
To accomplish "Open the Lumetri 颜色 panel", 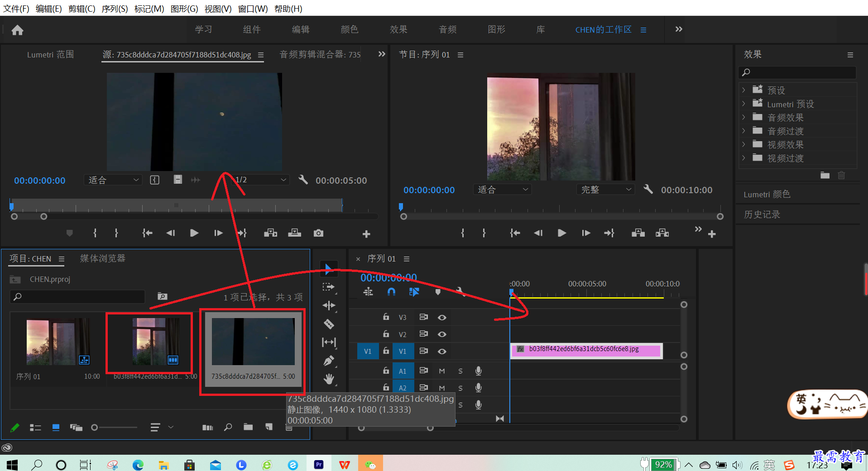I will pos(767,194).
